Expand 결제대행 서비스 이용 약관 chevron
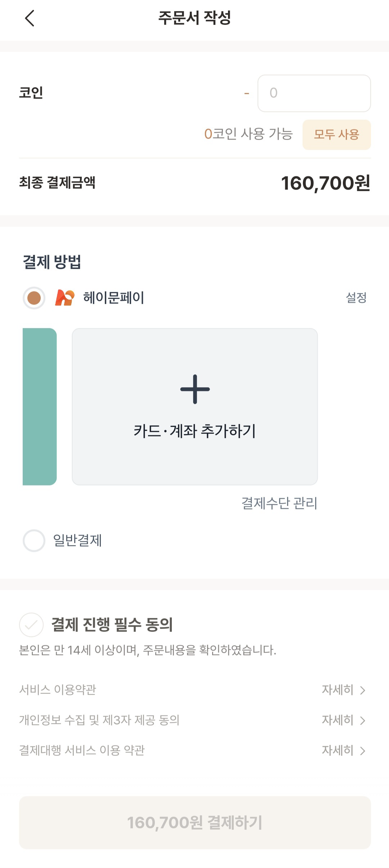This screenshot has height=868, width=389. click(x=363, y=751)
